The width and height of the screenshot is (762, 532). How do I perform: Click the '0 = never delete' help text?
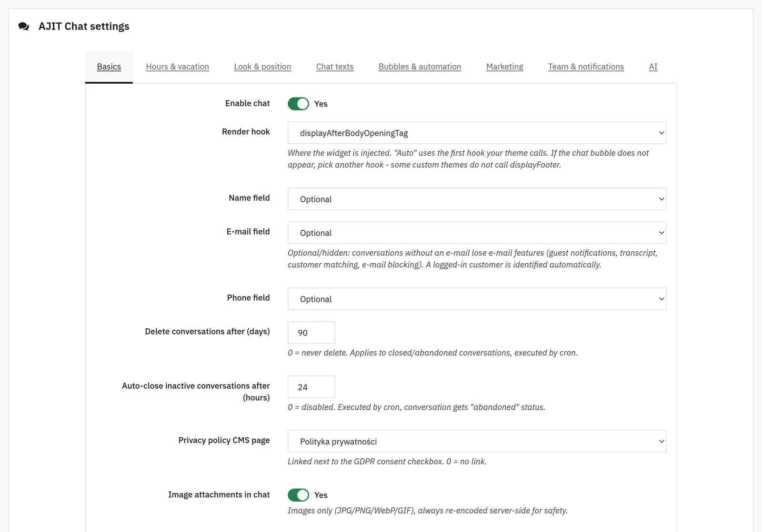[x=432, y=353]
